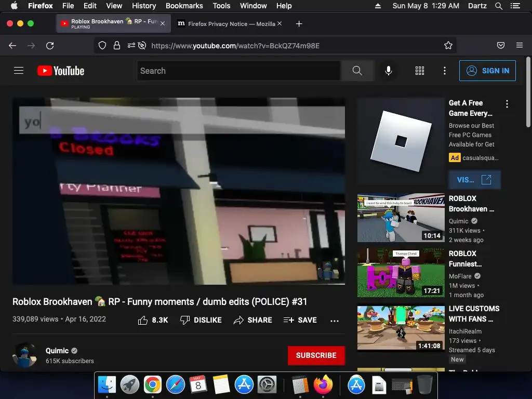Click the autoplay blocked icon
The width and height of the screenshot is (532, 399).
(x=142, y=46)
